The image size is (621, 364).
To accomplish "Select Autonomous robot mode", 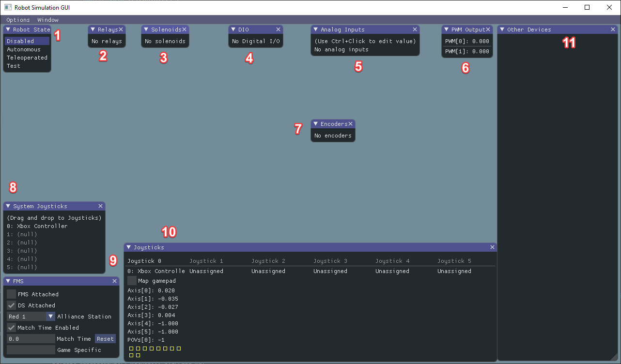I will coord(24,49).
